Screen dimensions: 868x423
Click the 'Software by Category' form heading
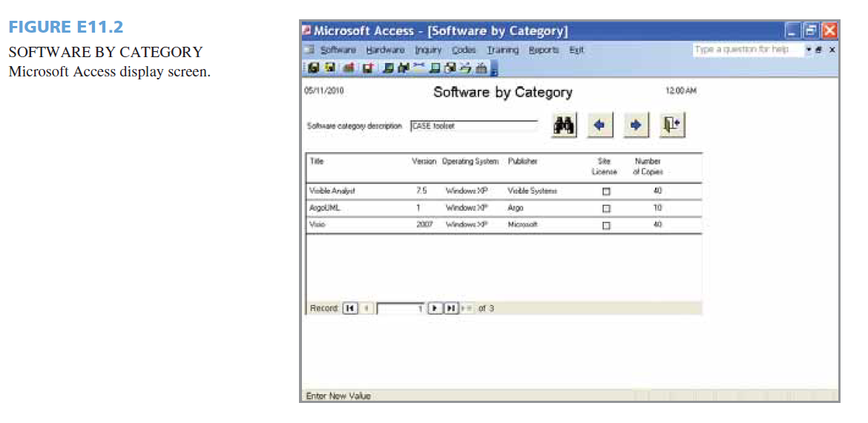[503, 93]
